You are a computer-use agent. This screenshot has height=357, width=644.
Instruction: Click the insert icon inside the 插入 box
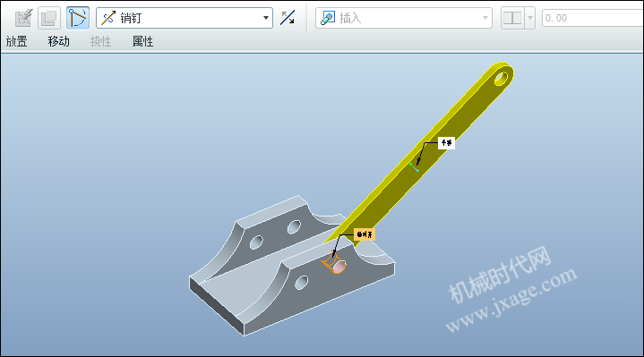(x=327, y=18)
